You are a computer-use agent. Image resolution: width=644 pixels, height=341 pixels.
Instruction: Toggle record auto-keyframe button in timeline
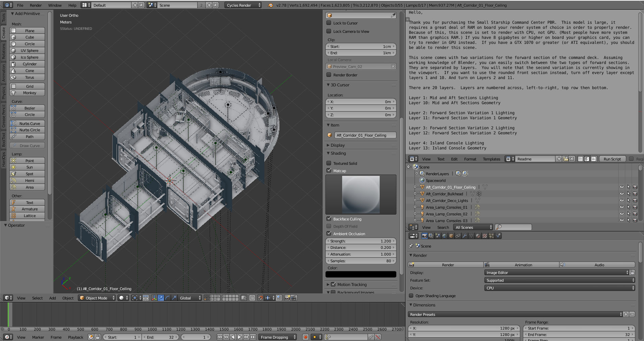coord(305,337)
